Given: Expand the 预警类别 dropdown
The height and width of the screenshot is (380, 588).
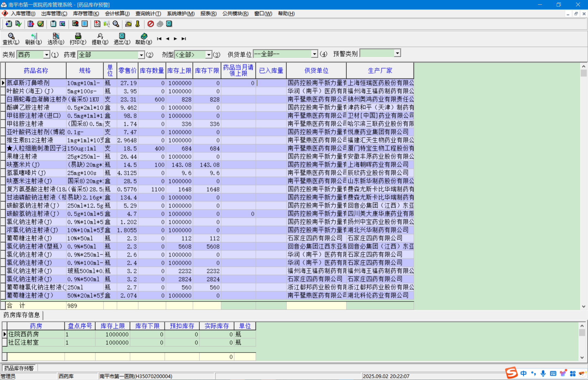Looking at the screenshot, I should tap(397, 53).
